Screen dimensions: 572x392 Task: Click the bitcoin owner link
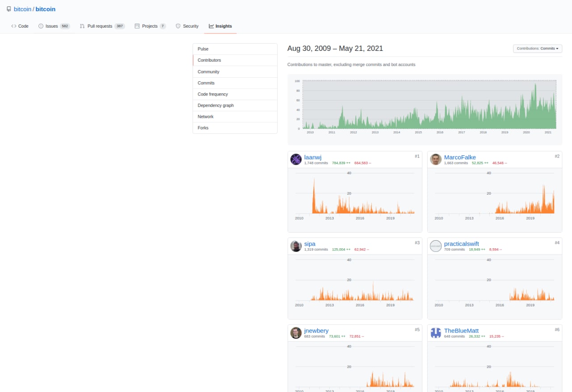coord(22,9)
